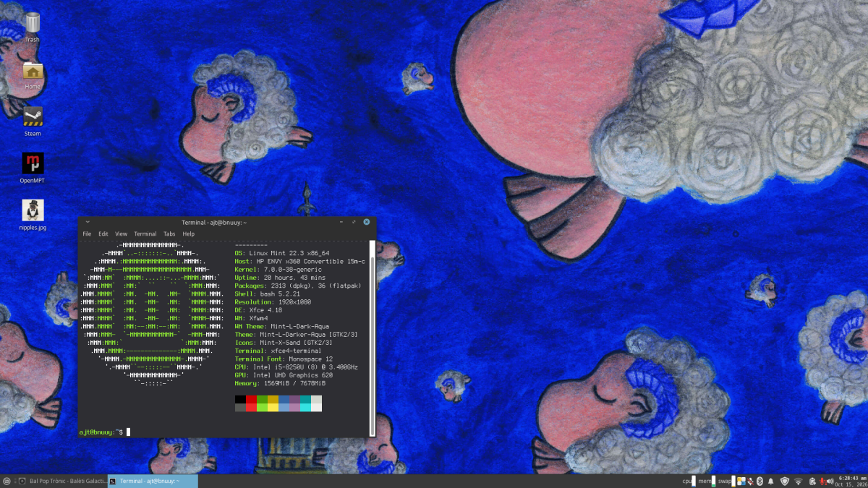Open the clock showing 6:28:43 am

pos(851,481)
